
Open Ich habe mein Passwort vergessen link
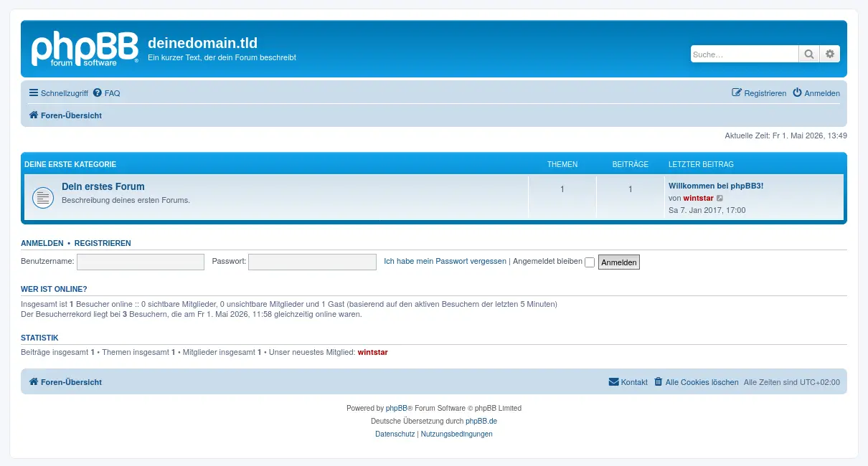[x=445, y=262]
